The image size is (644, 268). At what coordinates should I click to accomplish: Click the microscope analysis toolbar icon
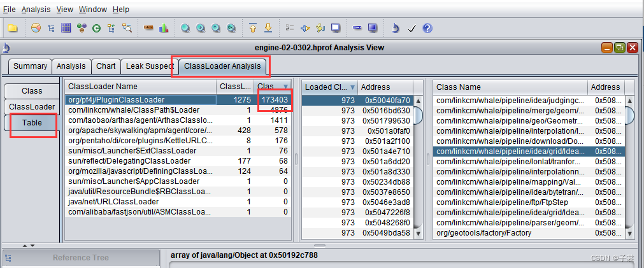click(x=395, y=28)
